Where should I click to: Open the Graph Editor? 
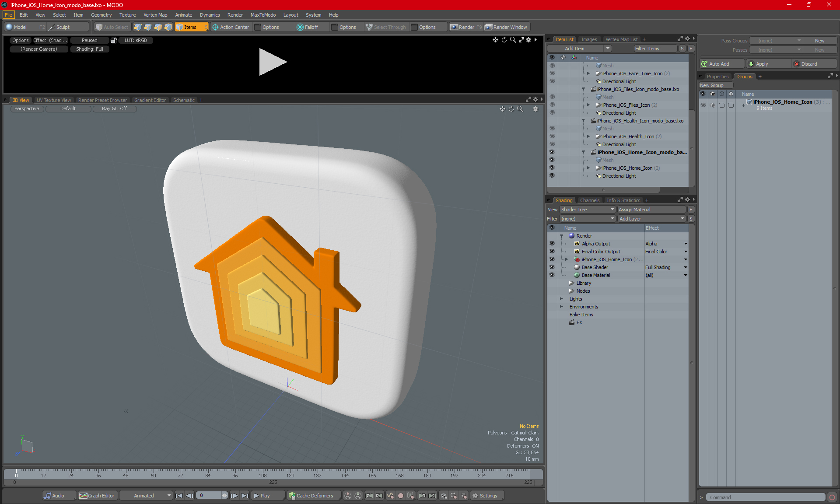pyautogui.click(x=97, y=496)
